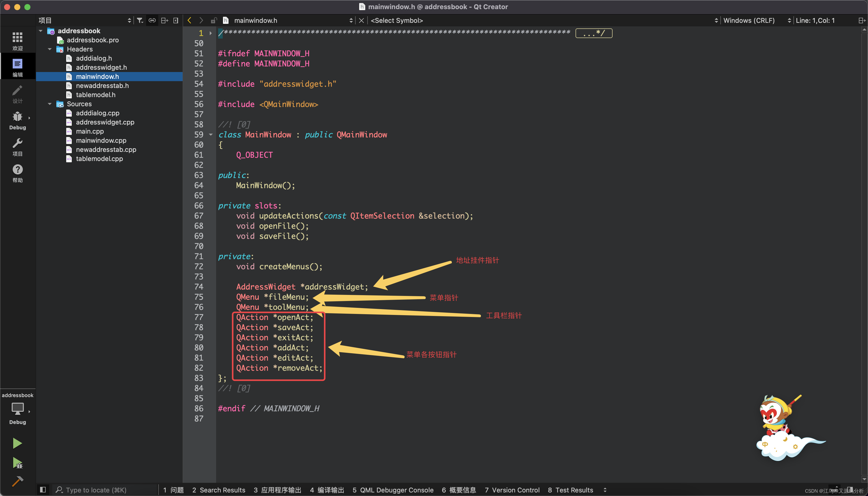Click the project tree filter icon

[x=140, y=21]
